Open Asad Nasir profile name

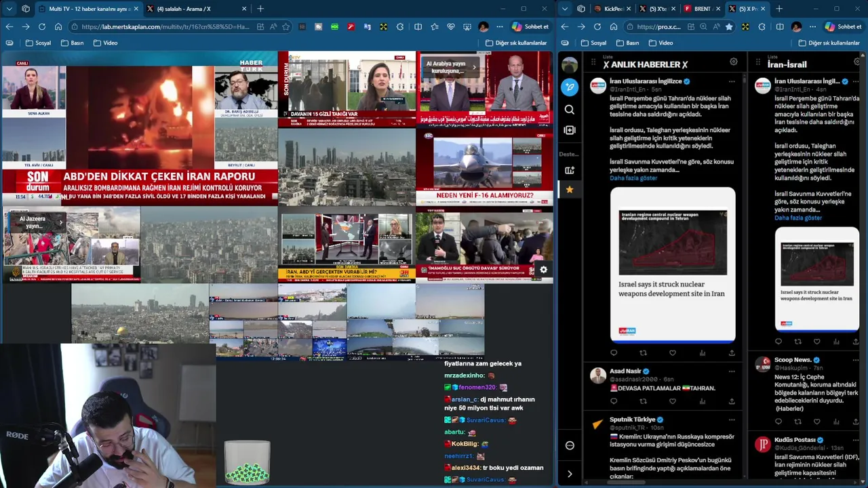(x=625, y=371)
